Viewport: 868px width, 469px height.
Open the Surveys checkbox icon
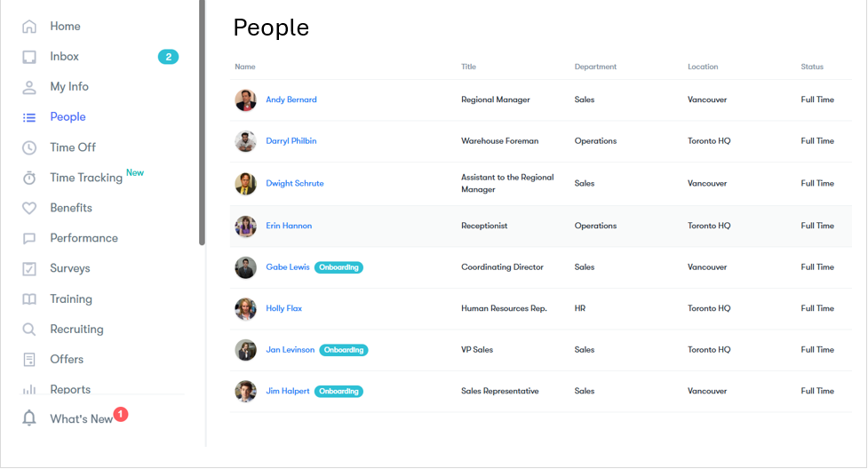[29, 268]
